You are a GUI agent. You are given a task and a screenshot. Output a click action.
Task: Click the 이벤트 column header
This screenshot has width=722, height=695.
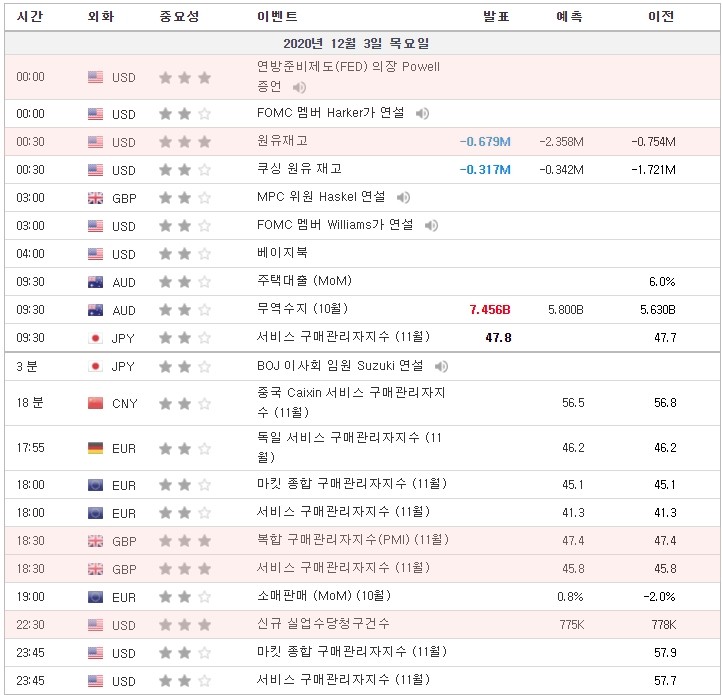point(277,17)
